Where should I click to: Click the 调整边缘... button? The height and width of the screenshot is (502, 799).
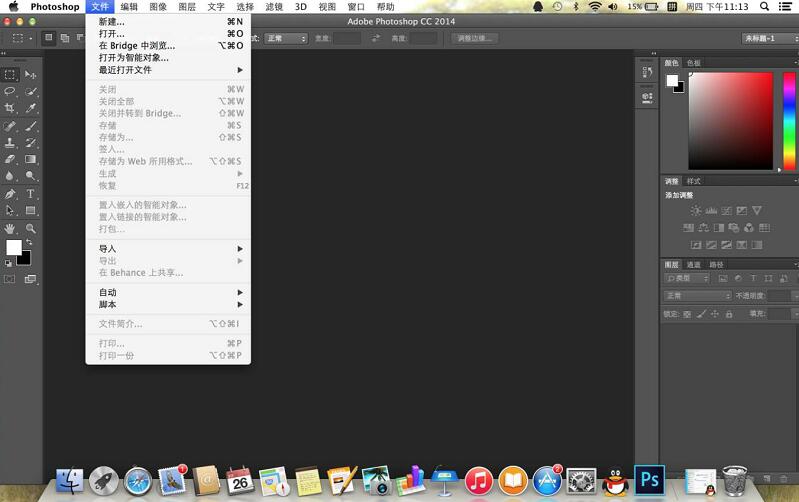[474, 38]
